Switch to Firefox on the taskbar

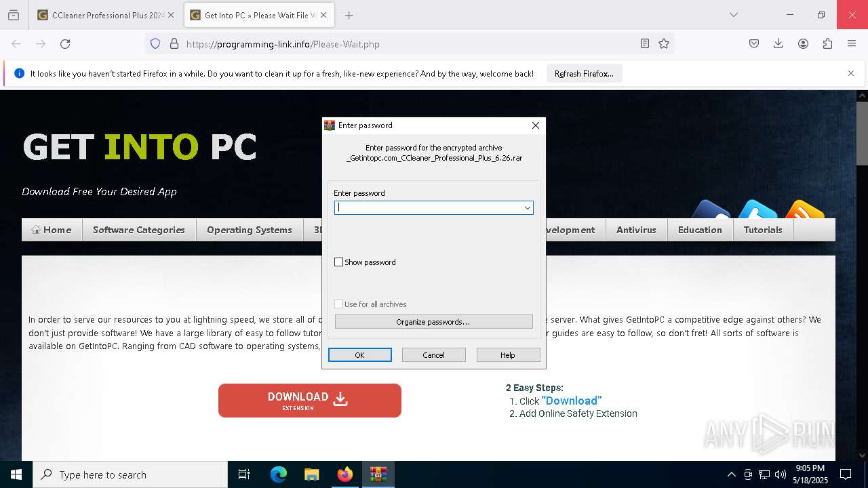click(x=345, y=474)
